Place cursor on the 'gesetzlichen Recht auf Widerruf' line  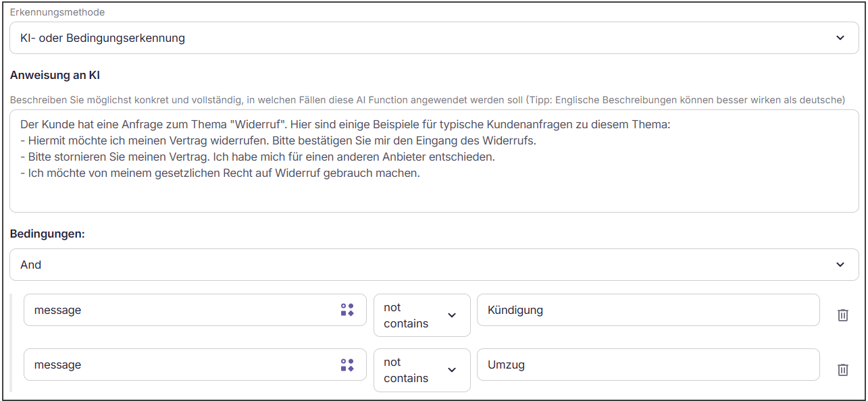click(x=220, y=173)
